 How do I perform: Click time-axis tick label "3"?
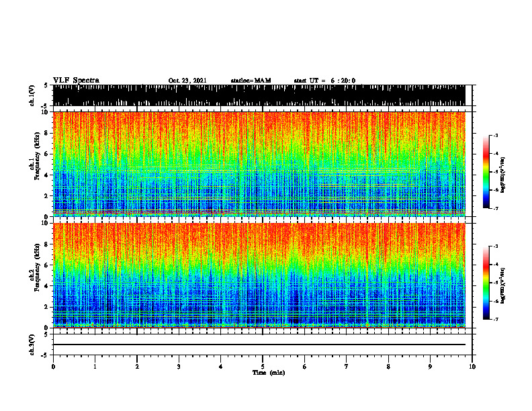click(179, 367)
